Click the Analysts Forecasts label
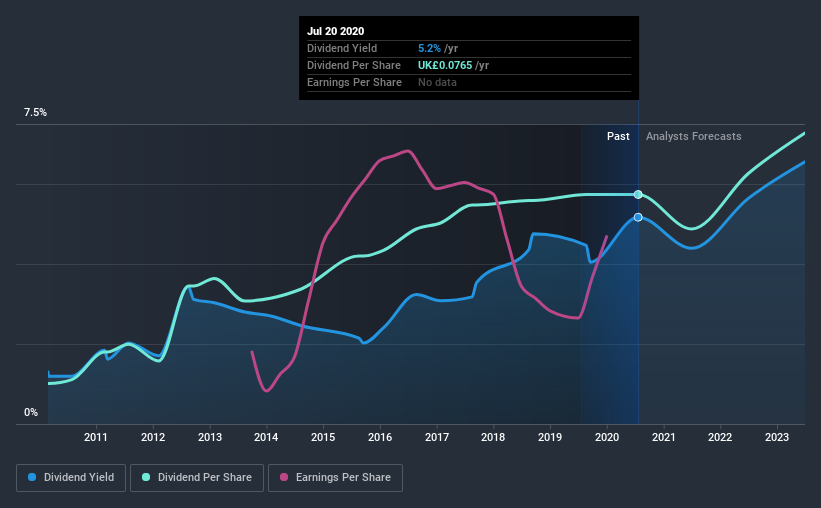Screen dimensions: 821x508 tap(693, 136)
